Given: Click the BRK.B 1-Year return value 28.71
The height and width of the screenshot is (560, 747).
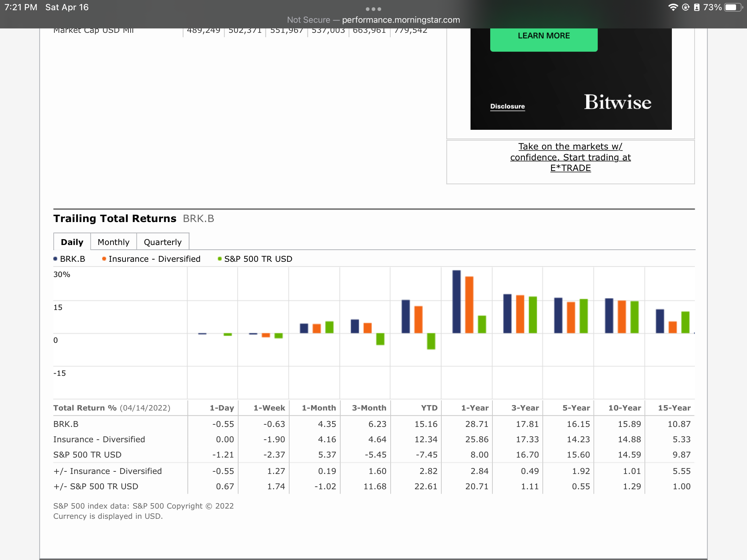Looking at the screenshot, I should pyautogui.click(x=476, y=424).
